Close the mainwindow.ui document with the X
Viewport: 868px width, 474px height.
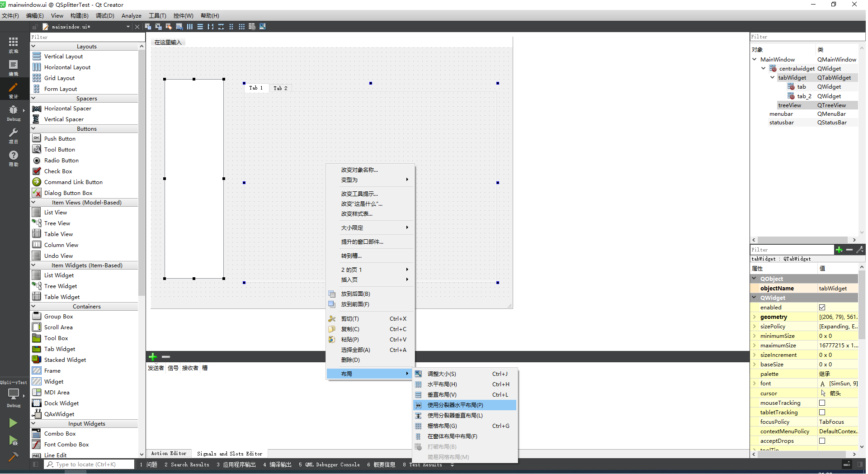coord(137,27)
